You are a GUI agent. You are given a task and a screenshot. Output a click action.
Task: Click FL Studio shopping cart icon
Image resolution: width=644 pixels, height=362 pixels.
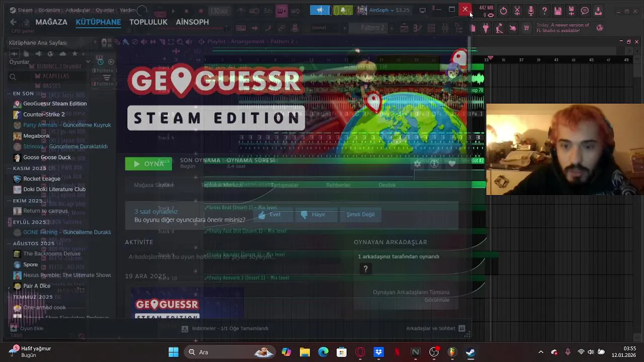526,28
